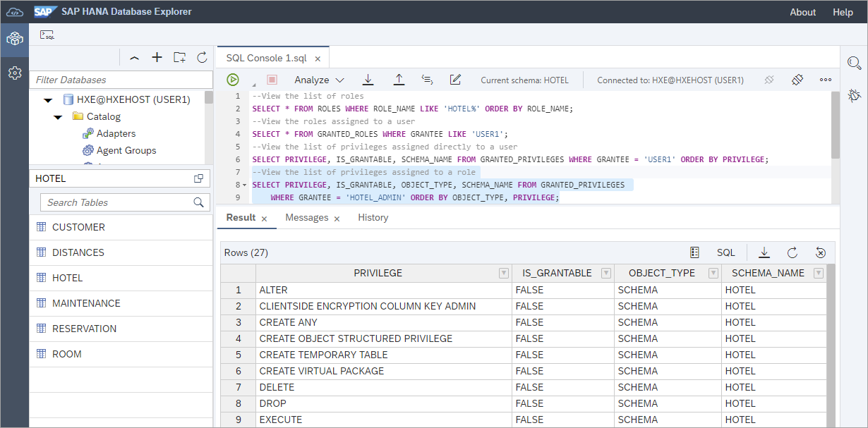Image resolution: width=868 pixels, height=428 pixels.
Task: Close the Result tab
Action: pyautogui.click(x=264, y=219)
